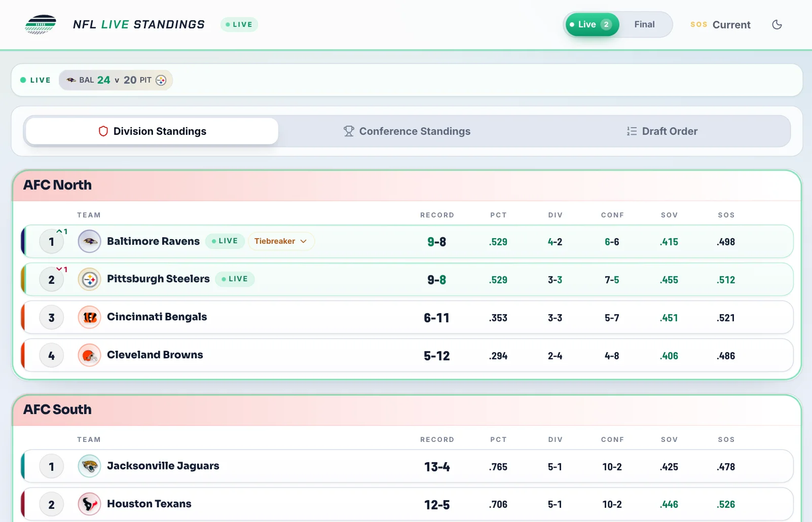Screen dimensions: 812x522
Task: Switch standings mode to Live
Action: coord(592,24)
